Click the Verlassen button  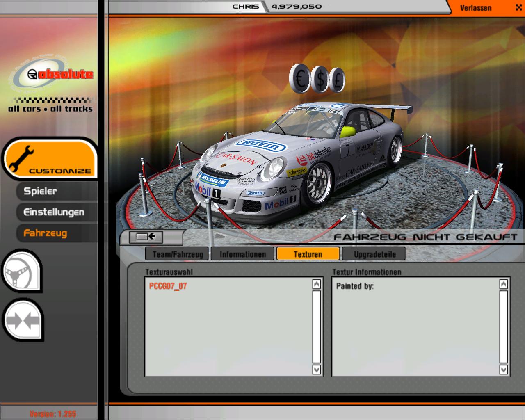click(476, 8)
